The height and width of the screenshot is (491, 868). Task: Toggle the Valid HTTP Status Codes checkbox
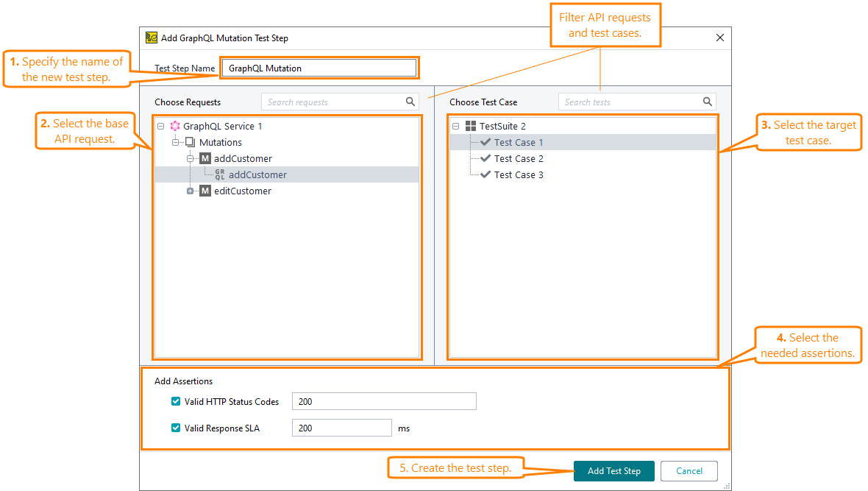176,401
